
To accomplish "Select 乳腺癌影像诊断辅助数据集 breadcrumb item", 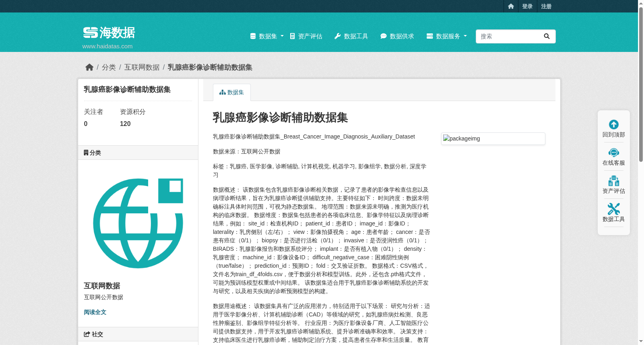I will coord(210,67).
